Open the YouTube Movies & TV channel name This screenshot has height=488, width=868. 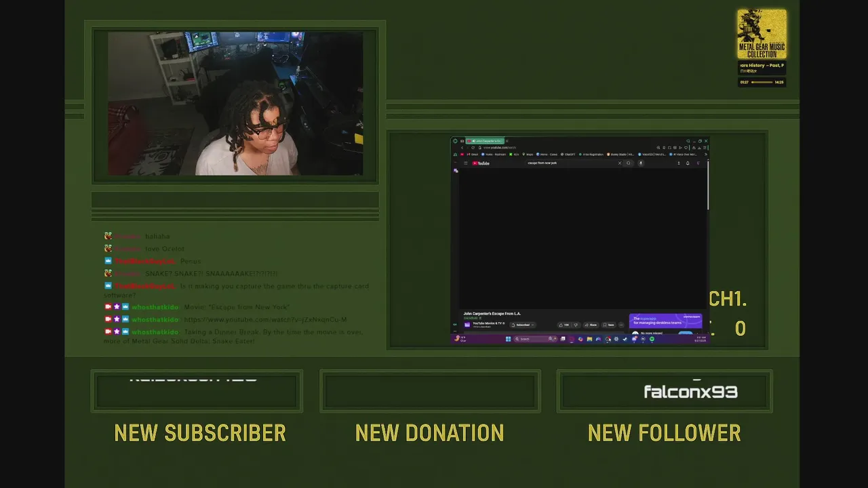pos(488,323)
